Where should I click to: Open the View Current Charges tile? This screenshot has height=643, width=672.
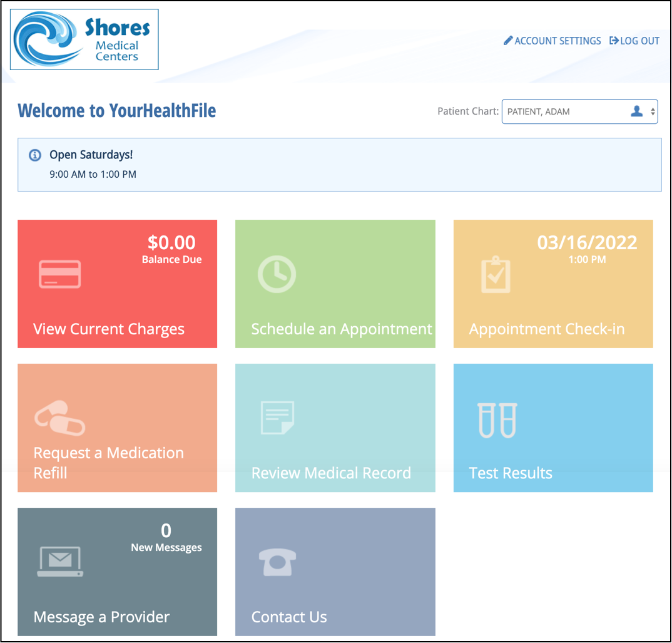point(117,284)
